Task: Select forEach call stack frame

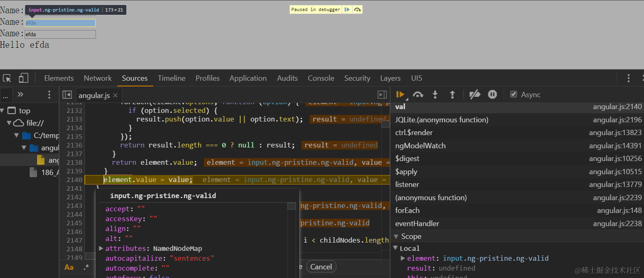Action: (x=517, y=210)
